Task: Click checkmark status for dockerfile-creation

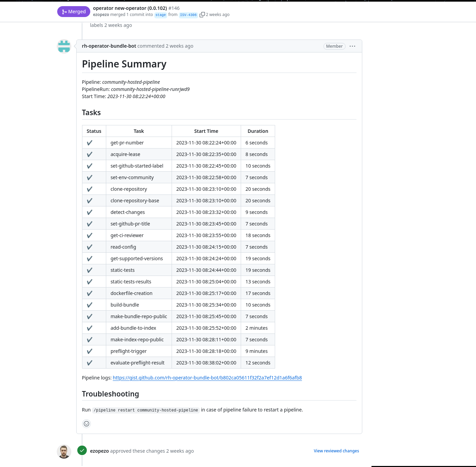Action: 90,293
